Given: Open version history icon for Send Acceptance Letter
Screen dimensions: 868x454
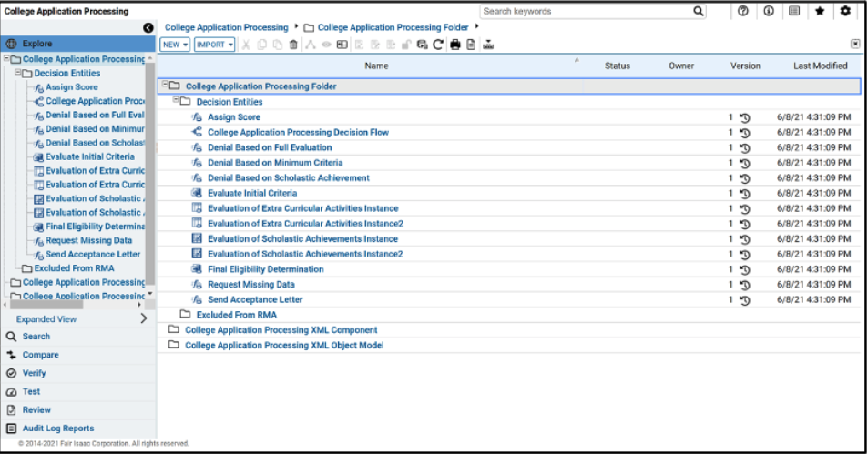Looking at the screenshot, I should pyautogui.click(x=744, y=300).
